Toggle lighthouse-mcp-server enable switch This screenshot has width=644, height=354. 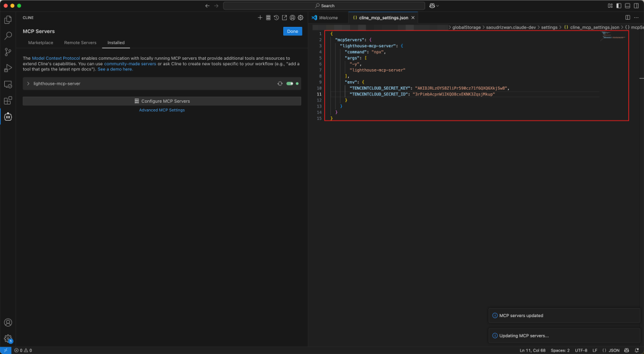[290, 84]
